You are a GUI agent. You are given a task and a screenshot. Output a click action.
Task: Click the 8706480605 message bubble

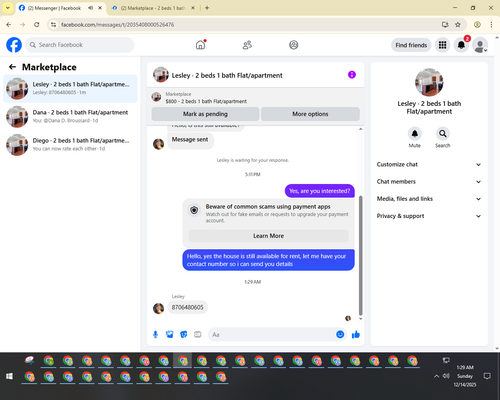pyautogui.click(x=188, y=307)
